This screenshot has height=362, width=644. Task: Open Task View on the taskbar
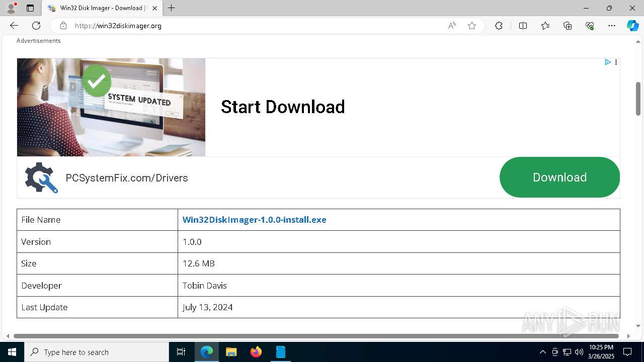point(181,352)
